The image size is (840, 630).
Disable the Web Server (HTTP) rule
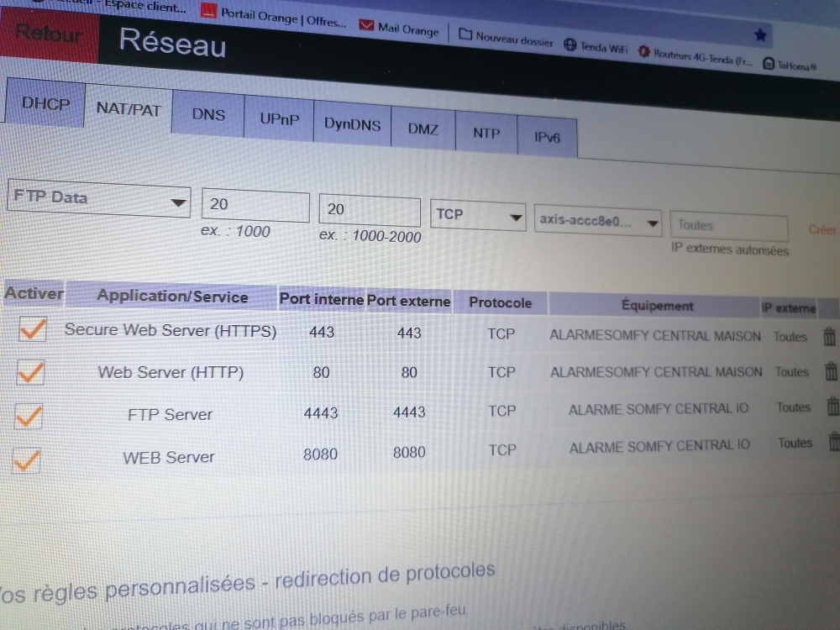pos(31,371)
